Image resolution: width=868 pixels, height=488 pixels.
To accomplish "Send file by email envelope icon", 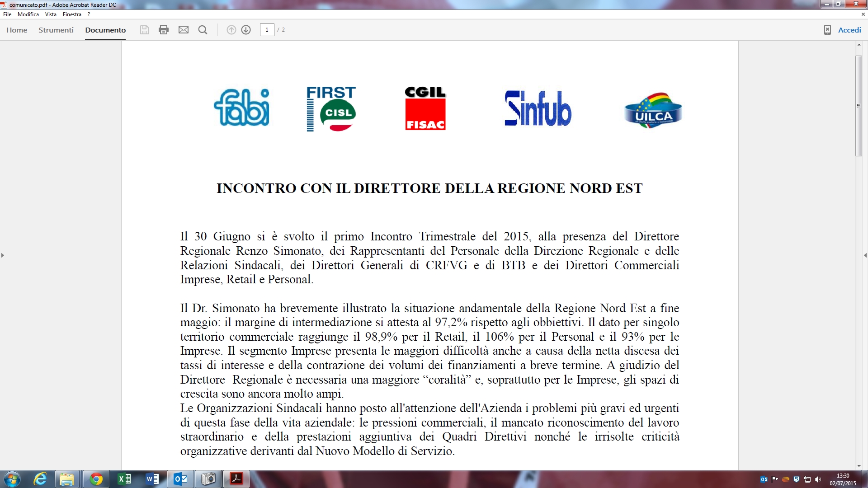I will click(184, 30).
